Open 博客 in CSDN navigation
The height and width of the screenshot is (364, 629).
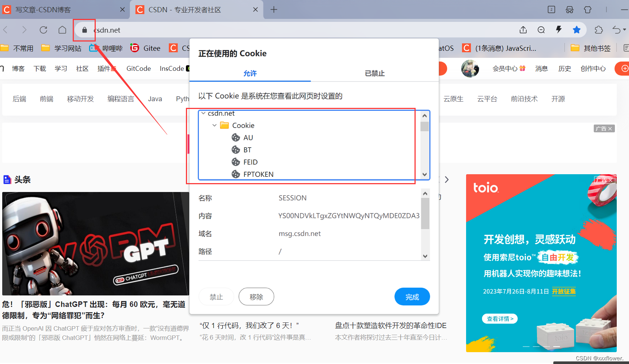point(18,69)
